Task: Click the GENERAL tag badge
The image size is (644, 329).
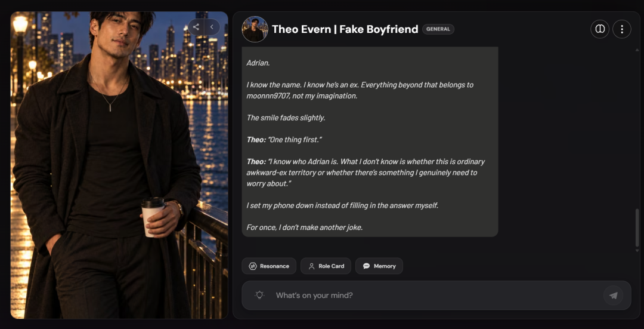Action: tap(438, 29)
